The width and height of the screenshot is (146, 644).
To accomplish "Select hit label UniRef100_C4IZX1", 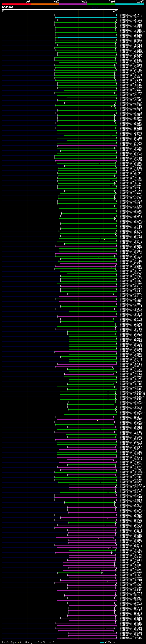I will click(x=131, y=72).
